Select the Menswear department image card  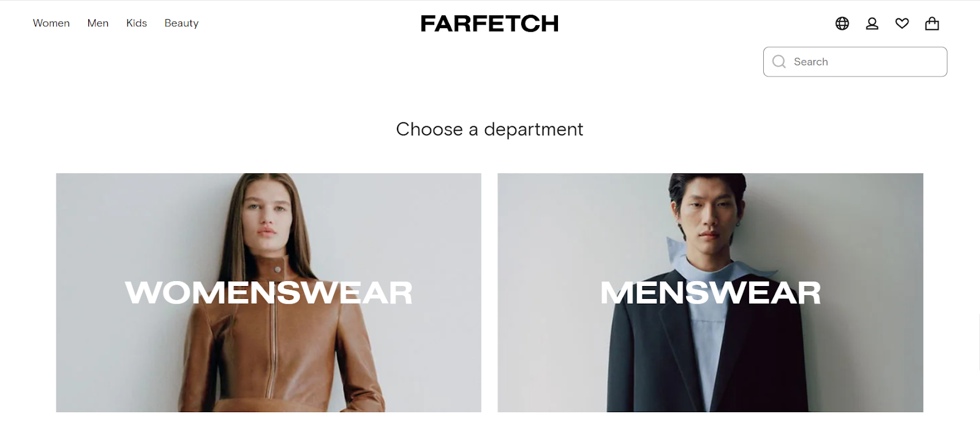tap(710, 293)
